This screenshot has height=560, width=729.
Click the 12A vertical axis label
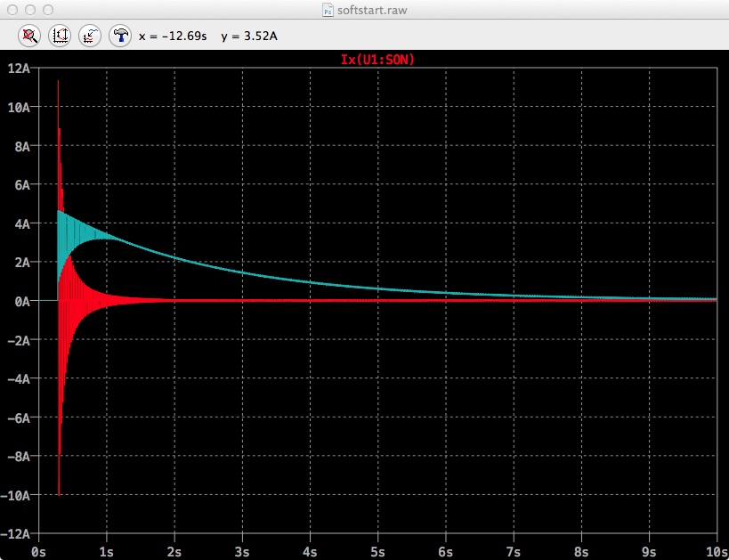pyautogui.click(x=19, y=69)
